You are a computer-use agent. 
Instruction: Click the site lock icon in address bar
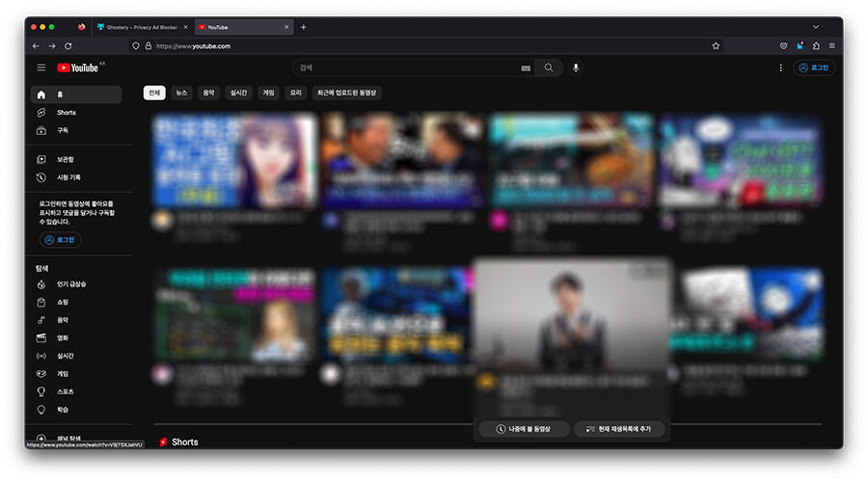pos(149,46)
